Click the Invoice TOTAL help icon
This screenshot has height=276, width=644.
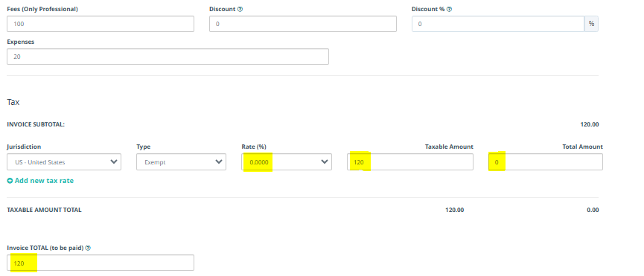tap(89, 248)
